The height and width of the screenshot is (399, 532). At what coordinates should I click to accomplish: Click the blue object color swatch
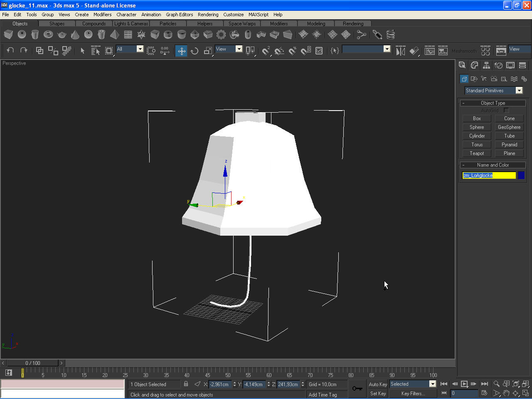(x=521, y=175)
